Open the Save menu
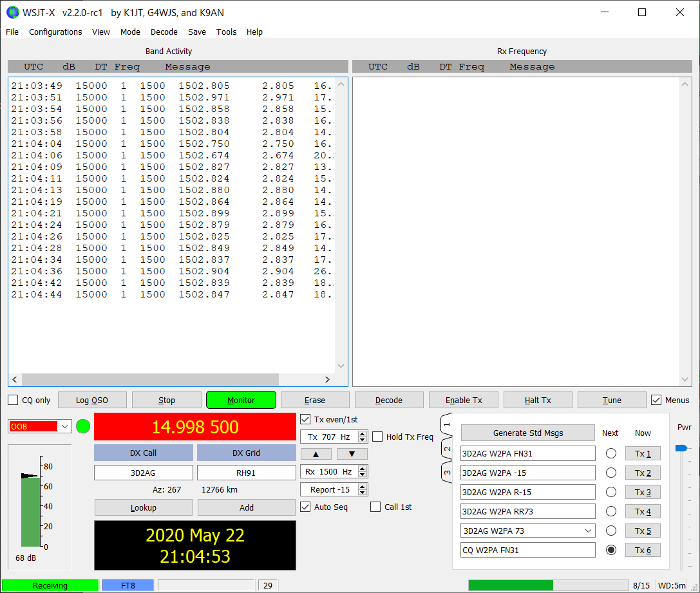This screenshot has width=700, height=593. 197,32
